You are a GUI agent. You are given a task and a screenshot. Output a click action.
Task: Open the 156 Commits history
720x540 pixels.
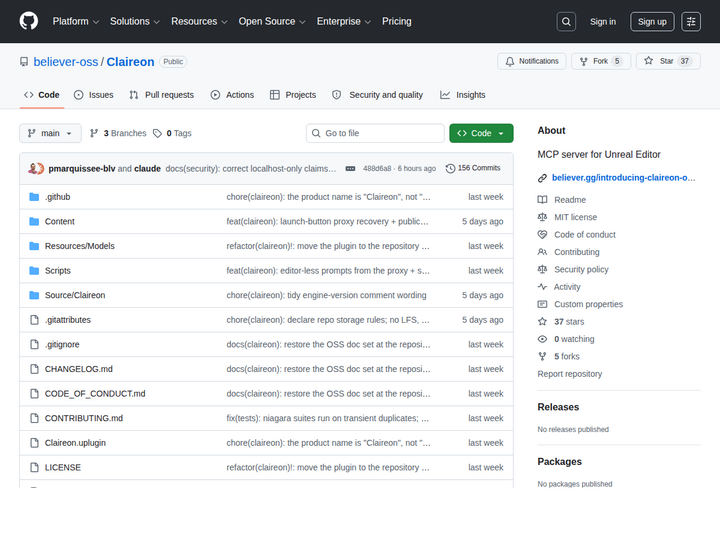click(x=473, y=168)
